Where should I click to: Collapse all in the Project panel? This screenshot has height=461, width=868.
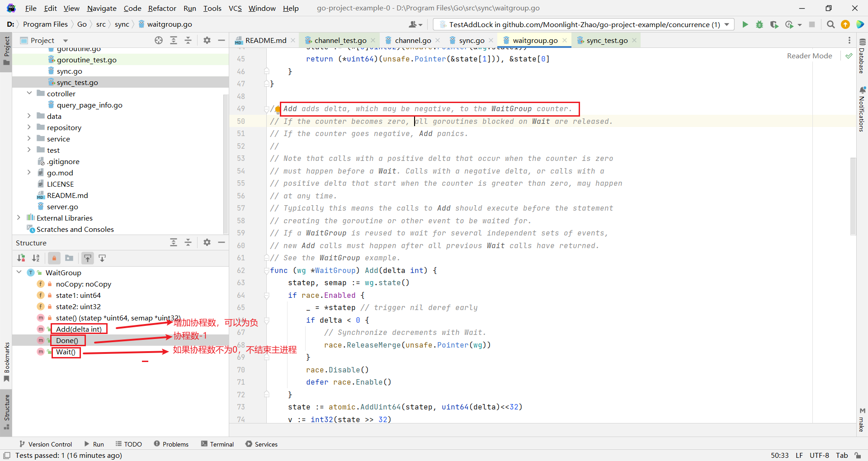coord(188,40)
